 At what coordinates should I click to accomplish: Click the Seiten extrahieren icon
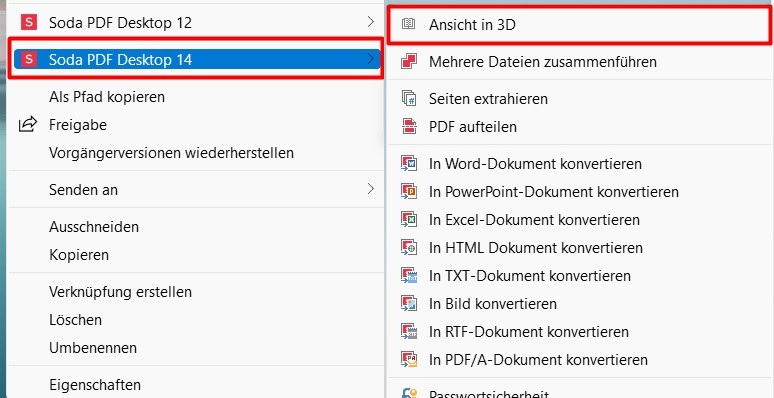(x=409, y=98)
